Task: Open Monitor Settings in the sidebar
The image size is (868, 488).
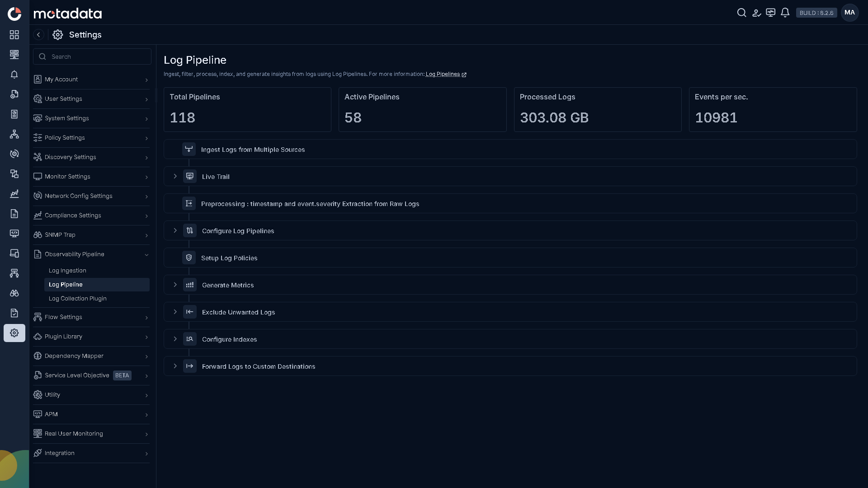Action: pyautogui.click(x=91, y=177)
